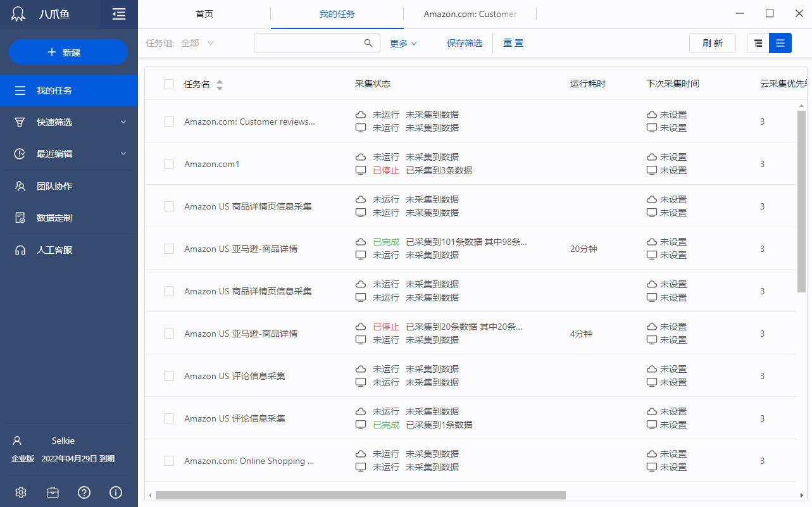Check the box for 评论信息采集 with 已完成 status
The width and height of the screenshot is (812, 507).
pyautogui.click(x=169, y=418)
